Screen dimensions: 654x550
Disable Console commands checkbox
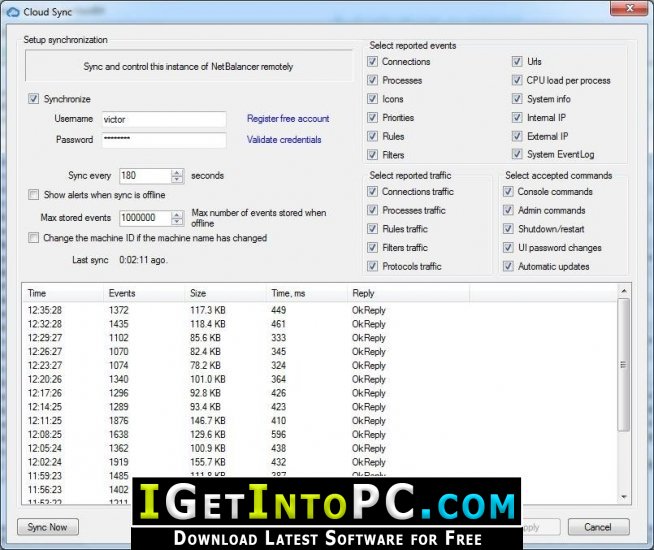(508, 191)
